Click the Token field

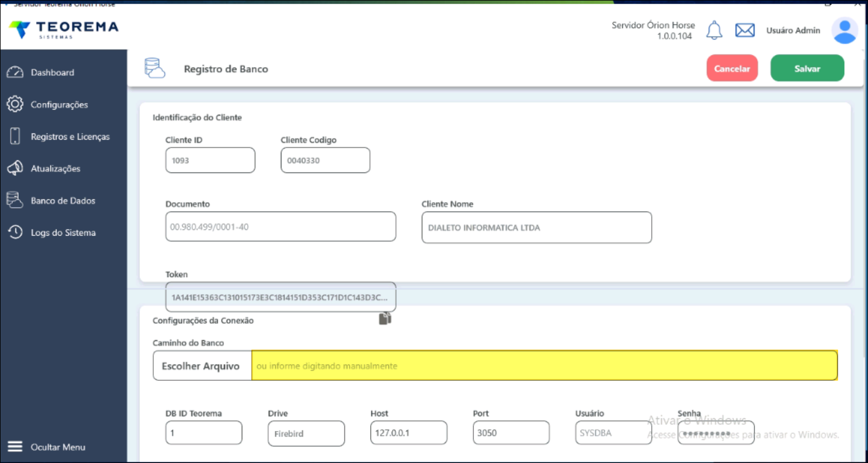point(280,297)
